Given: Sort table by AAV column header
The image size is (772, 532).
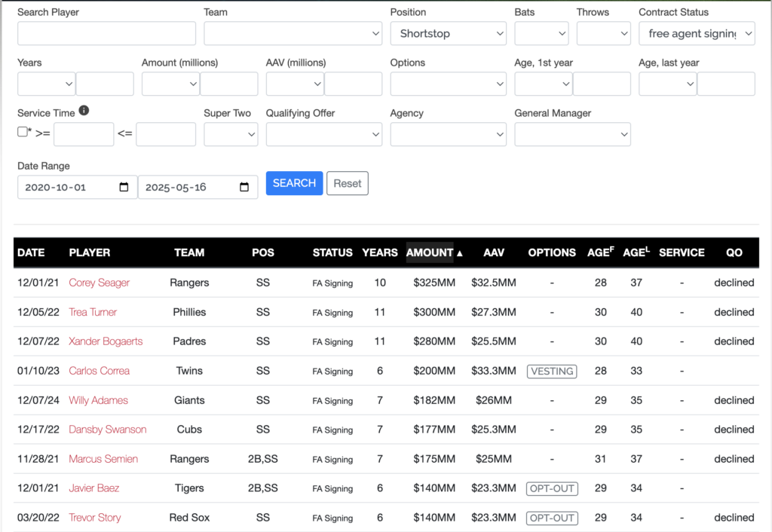Looking at the screenshot, I should [x=493, y=252].
